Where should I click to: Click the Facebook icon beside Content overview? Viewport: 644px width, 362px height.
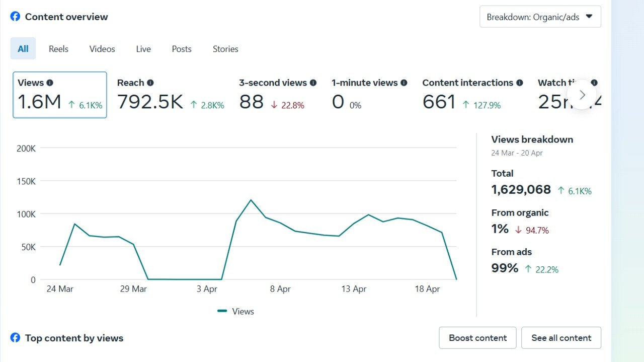(x=16, y=17)
